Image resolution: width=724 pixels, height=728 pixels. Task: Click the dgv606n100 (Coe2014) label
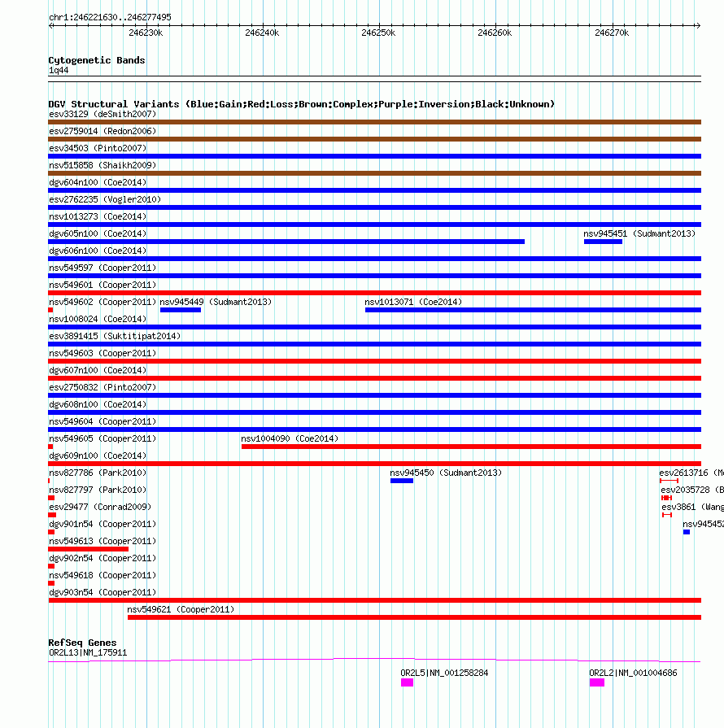pos(98,251)
